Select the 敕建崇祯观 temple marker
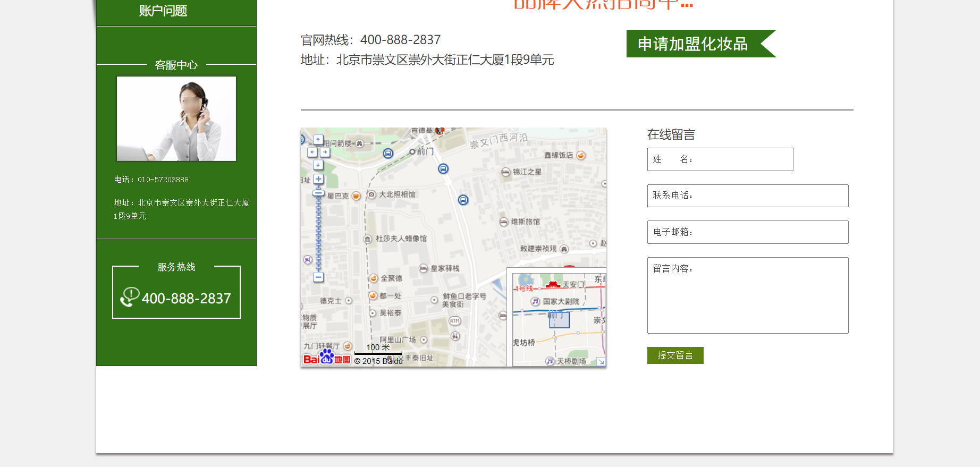The width and height of the screenshot is (980, 467). 564,249
